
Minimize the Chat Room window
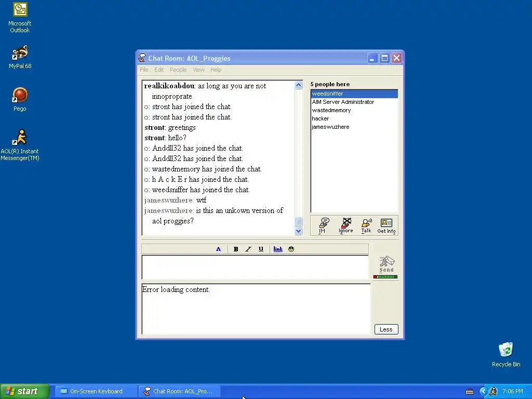(x=372, y=58)
